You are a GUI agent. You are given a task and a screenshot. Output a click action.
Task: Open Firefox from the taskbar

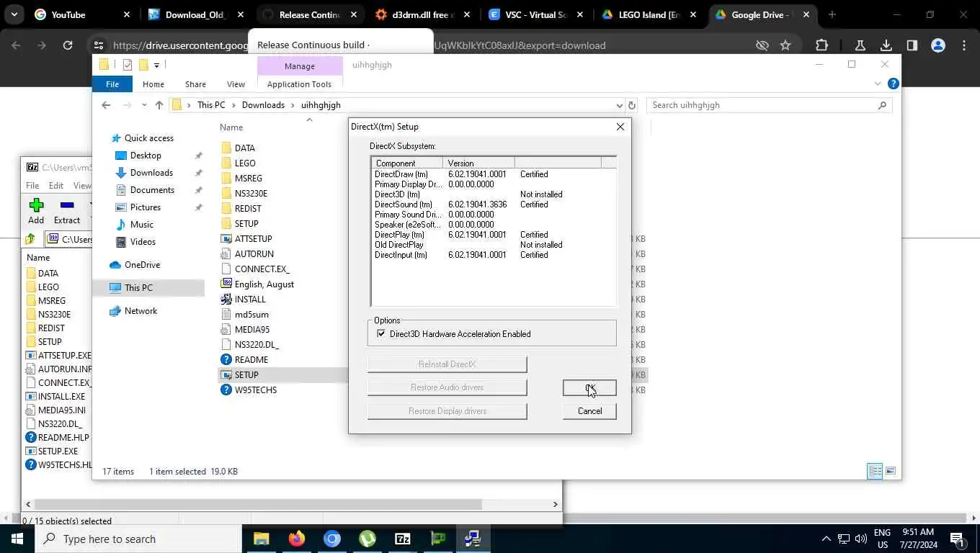296,539
